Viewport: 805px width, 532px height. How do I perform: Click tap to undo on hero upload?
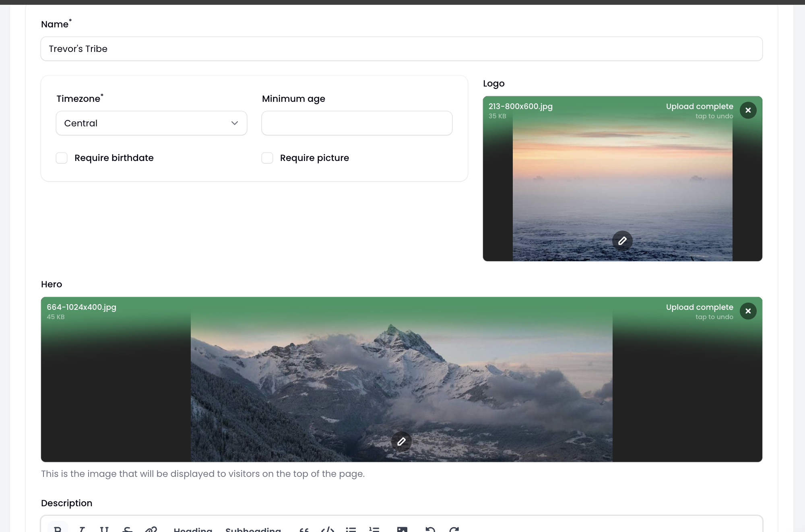(x=714, y=317)
